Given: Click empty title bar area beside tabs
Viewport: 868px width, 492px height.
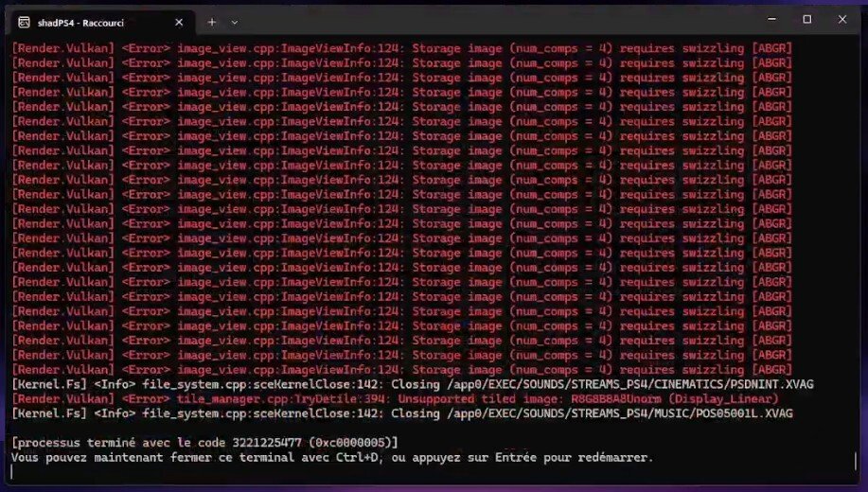Looking at the screenshot, I should tap(498, 22).
